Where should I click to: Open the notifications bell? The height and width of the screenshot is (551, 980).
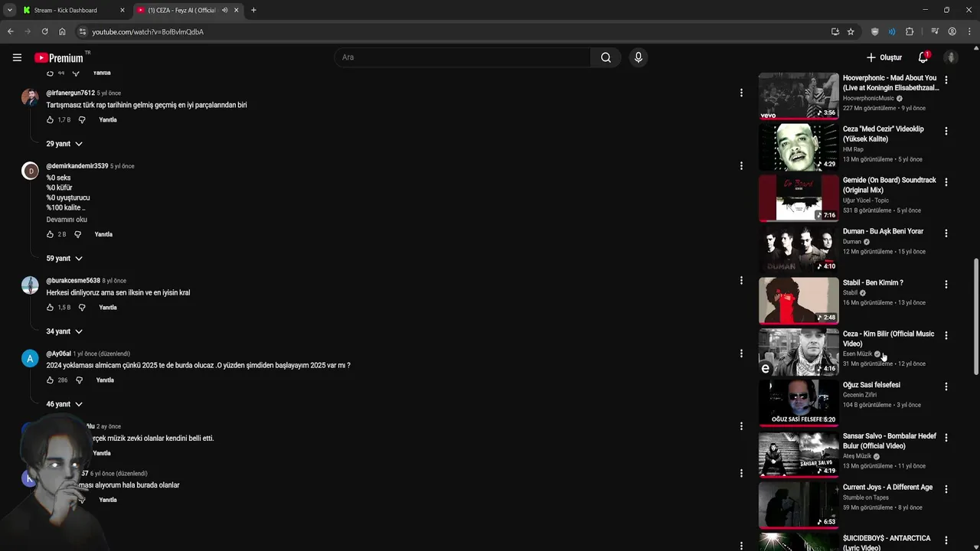pyautogui.click(x=923, y=57)
